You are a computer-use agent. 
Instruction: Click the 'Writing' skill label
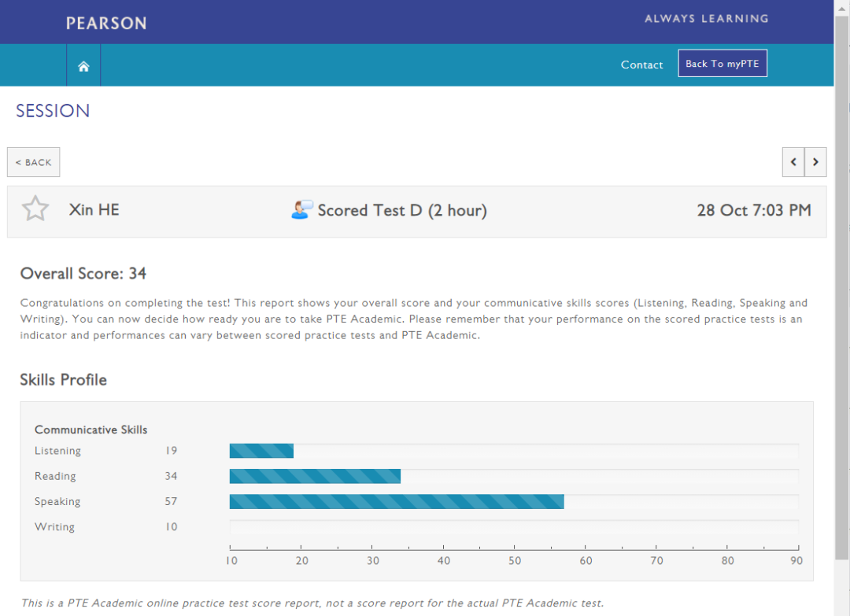click(55, 527)
